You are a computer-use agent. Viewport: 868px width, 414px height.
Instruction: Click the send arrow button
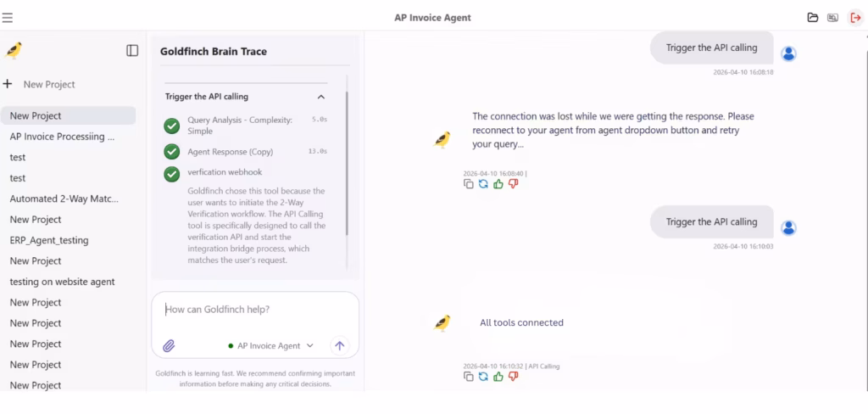339,346
